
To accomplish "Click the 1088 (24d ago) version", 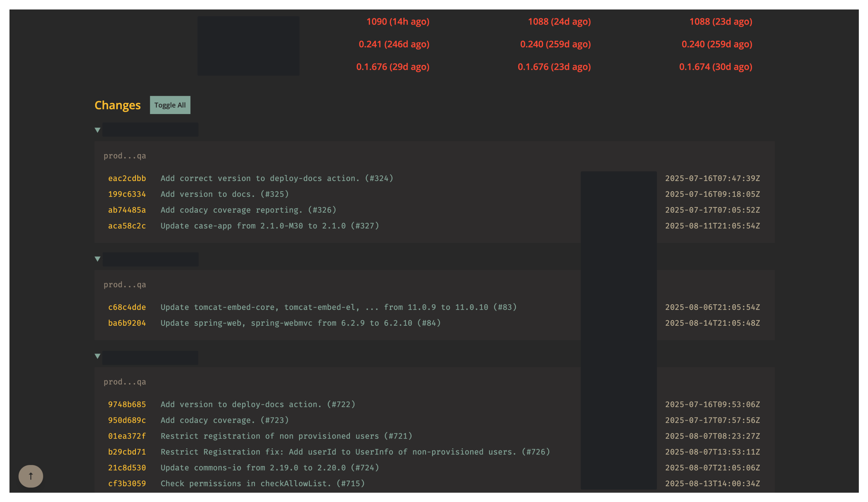I will click(559, 22).
